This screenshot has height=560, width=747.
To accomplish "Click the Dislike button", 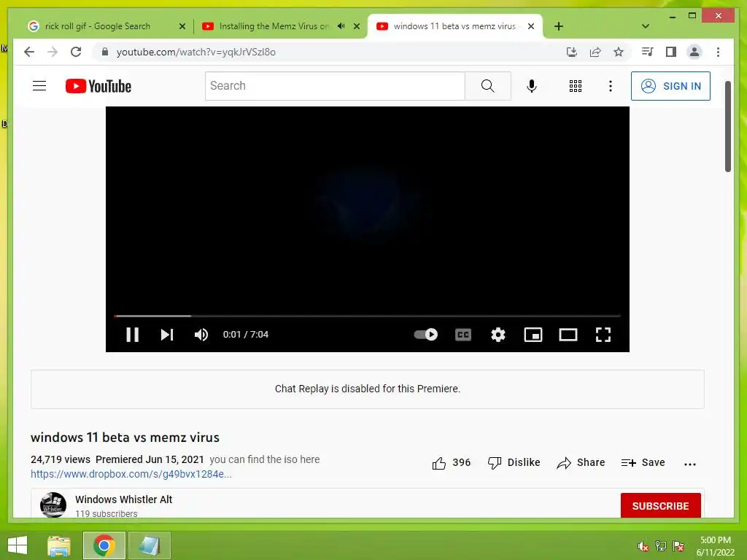I will click(x=514, y=463).
